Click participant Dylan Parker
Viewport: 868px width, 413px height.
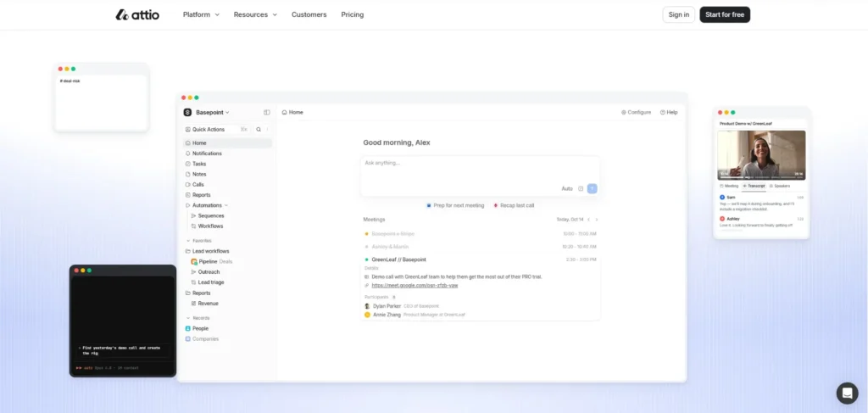click(x=386, y=306)
